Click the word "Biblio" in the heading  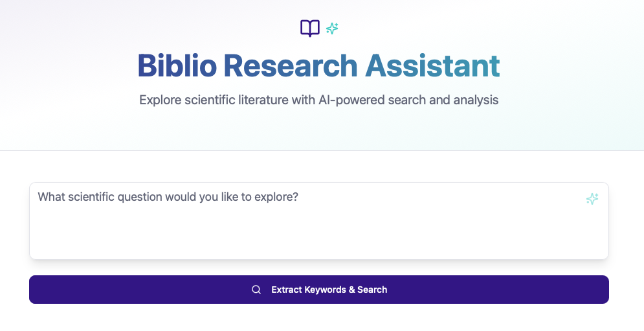pyautogui.click(x=176, y=65)
